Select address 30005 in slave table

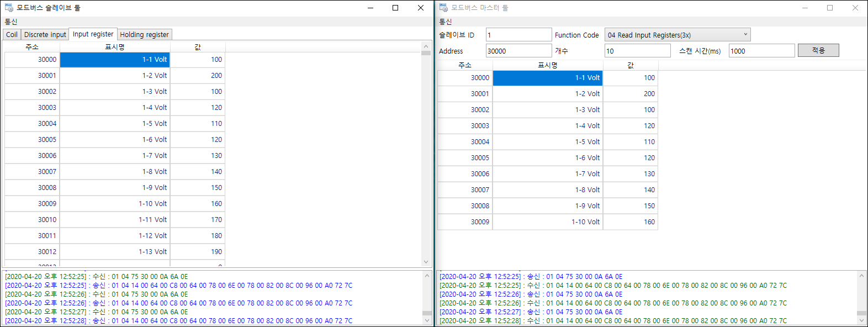32,140
